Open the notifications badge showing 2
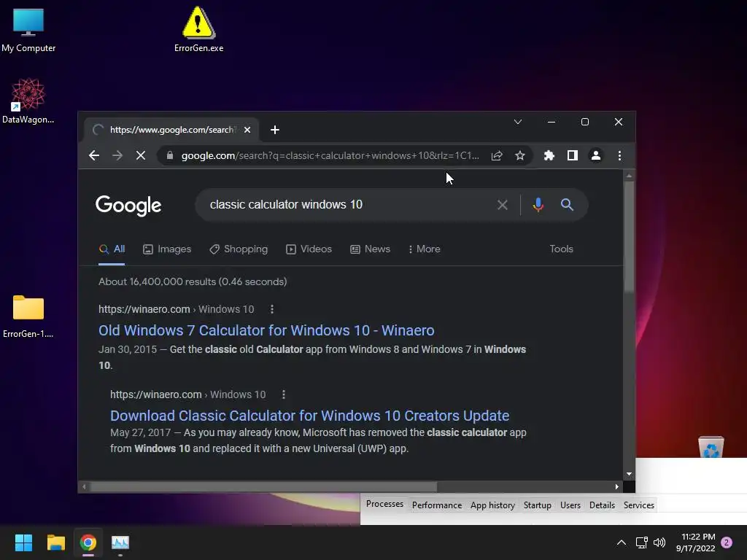Viewport: 747px width, 560px height. 727,542
